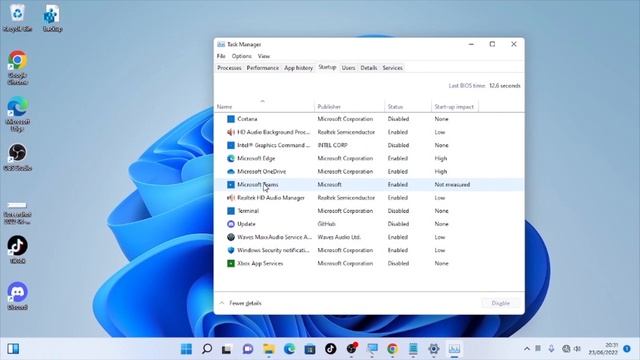Click the Realtek HD Audio Manager icon
640x360 pixels.
[x=231, y=198]
